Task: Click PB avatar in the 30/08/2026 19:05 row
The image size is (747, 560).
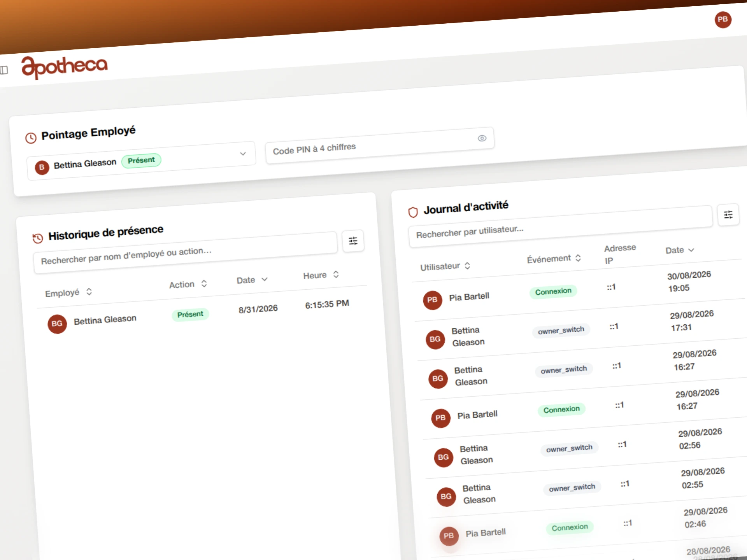Action: (x=433, y=300)
